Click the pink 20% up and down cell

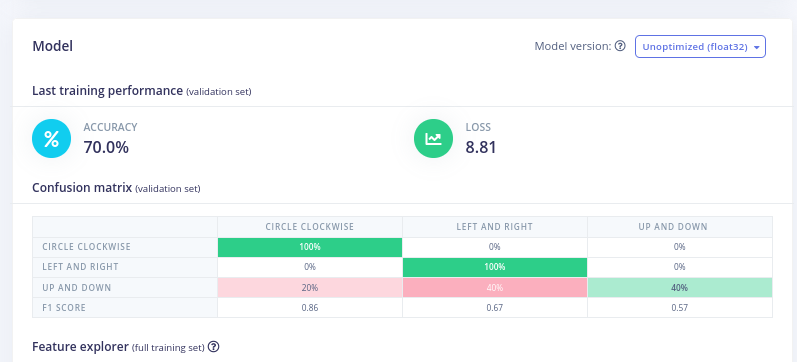tap(310, 288)
